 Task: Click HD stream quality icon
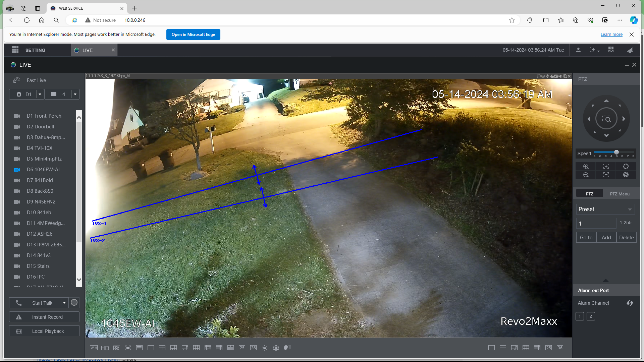105,348
